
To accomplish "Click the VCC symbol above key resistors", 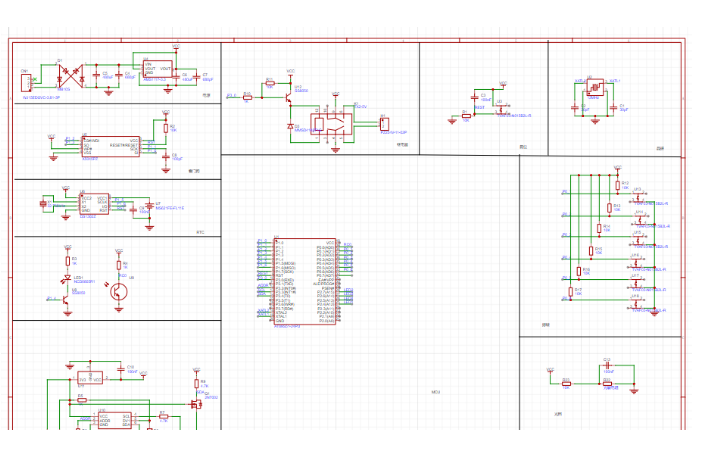I will [x=618, y=168].
